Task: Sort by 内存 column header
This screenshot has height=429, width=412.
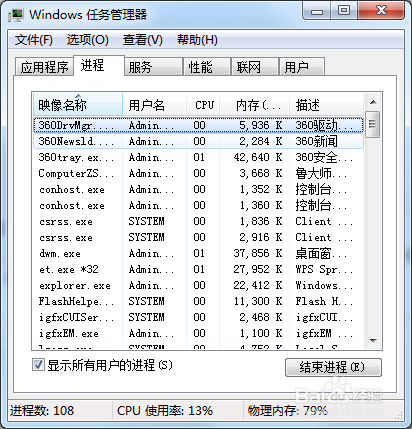Action: click(x=255, y=105)
